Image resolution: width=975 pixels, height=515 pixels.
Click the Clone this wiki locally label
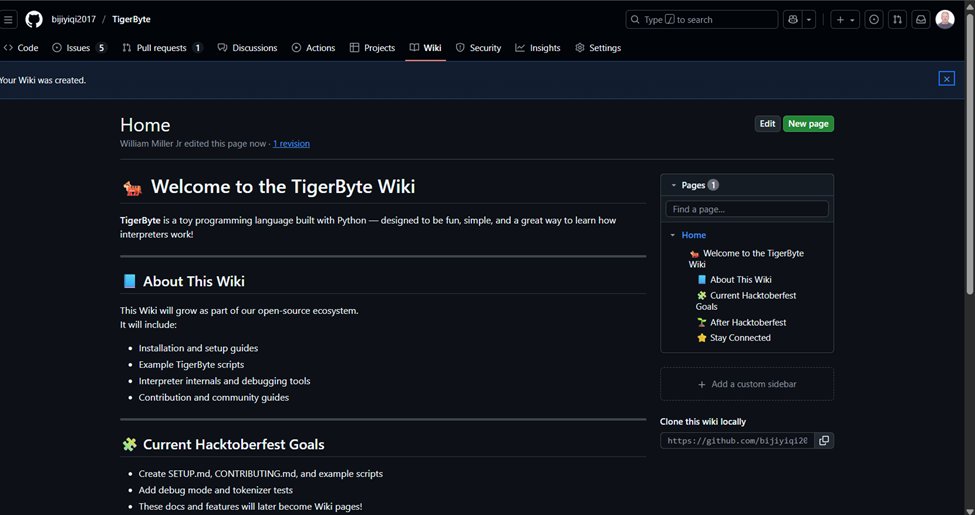(703, 422)
